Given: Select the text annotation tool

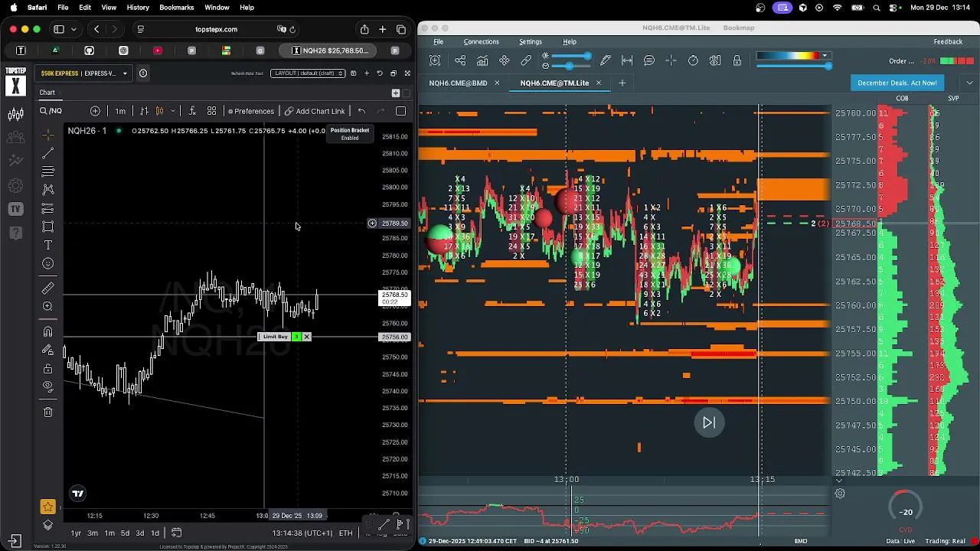Looking at the screenshot, I should pyautogui.click(x=47, y=245).
